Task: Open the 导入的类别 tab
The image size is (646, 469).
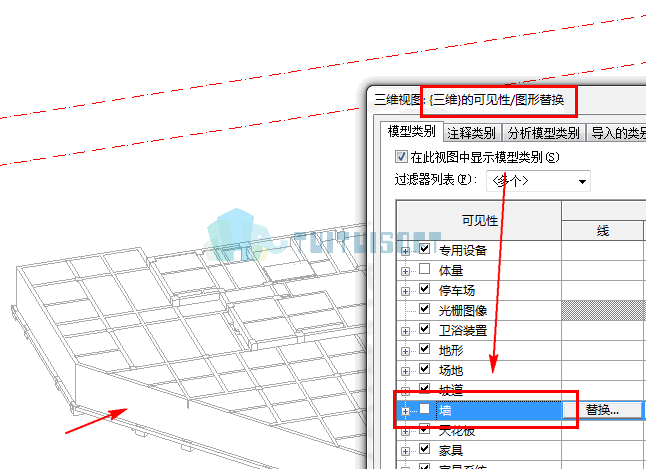Action: (x=617, y=133)
